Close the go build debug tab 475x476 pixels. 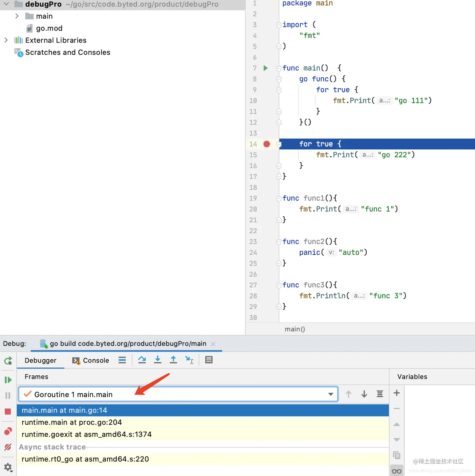click(x=213, y=344)
